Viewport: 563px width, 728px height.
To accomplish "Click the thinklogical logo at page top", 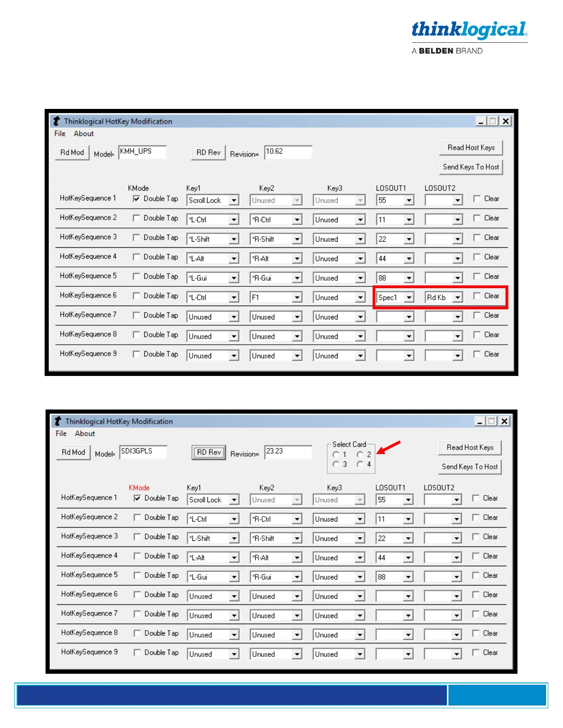I will tap(470, 30).
